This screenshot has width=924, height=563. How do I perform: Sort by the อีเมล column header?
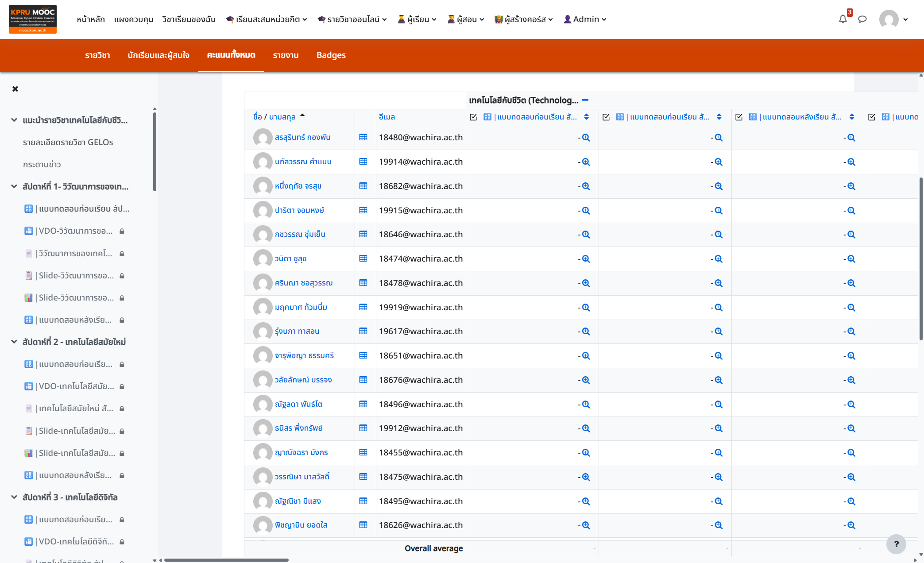point(387,117)
